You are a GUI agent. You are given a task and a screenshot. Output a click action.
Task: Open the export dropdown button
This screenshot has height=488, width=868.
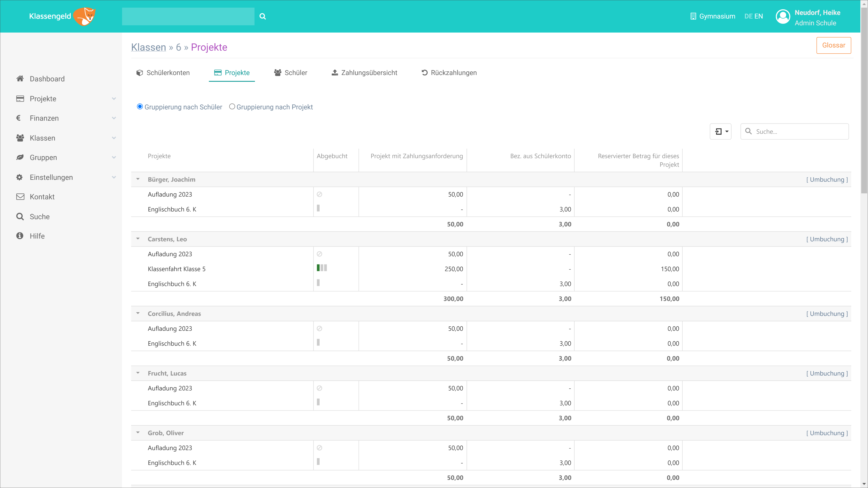tap(721, 131)
